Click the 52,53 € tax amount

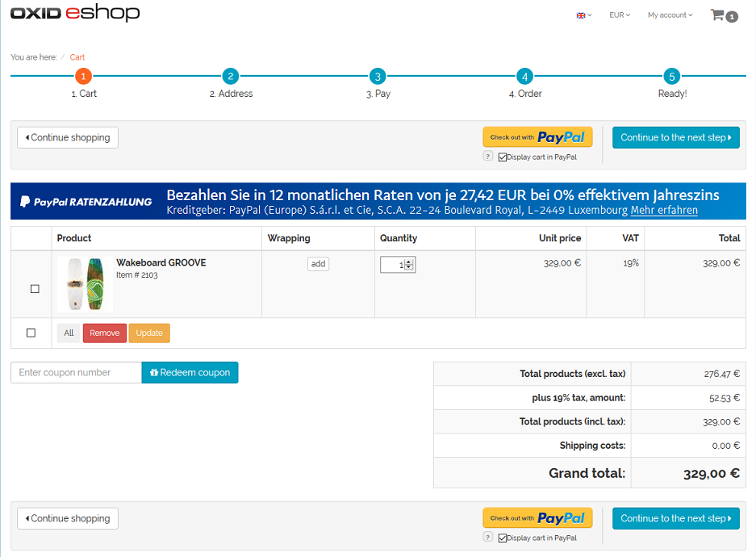coord(725,398)
